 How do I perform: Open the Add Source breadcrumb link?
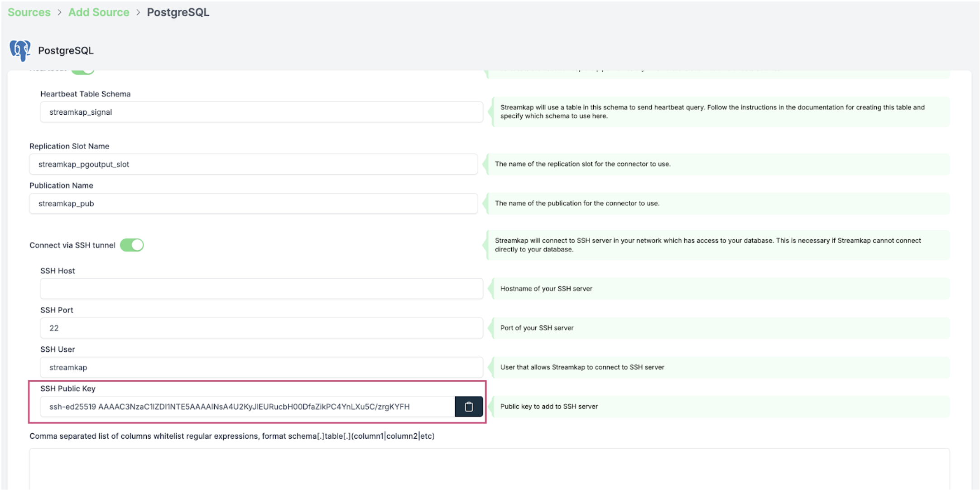[99, 12]
